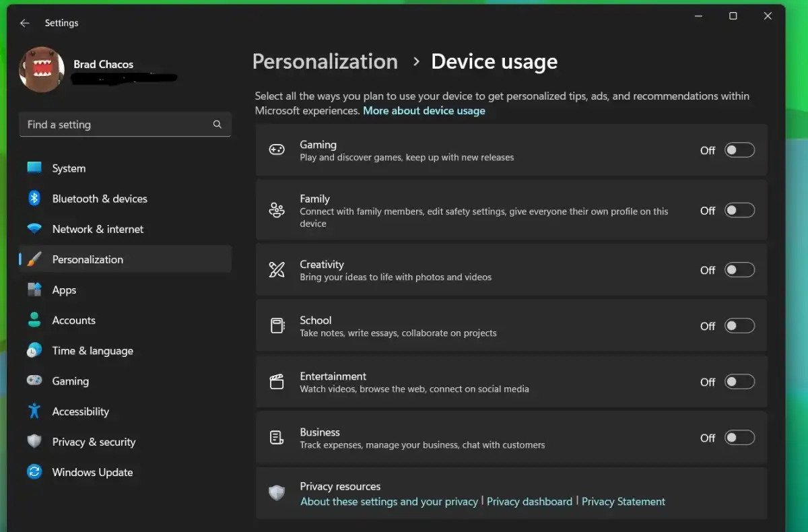Open the More about device usage link

pyautogui.click(x=424, y=110)
